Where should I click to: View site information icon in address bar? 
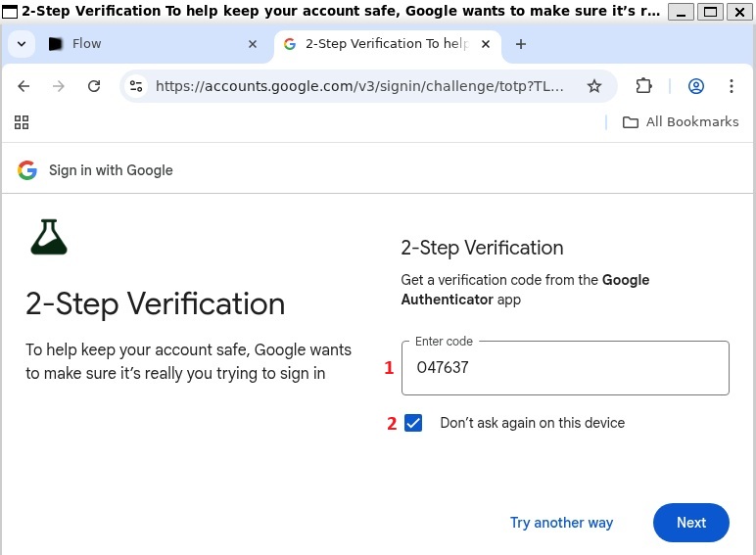coord(137,86)
